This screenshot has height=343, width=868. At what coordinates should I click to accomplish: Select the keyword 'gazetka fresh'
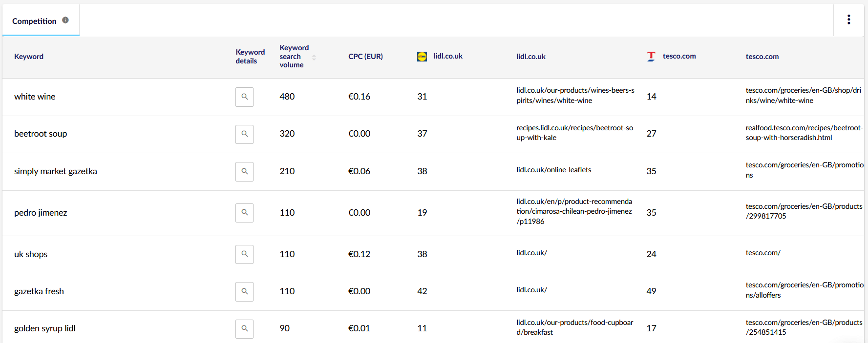[x=39, y=291]
